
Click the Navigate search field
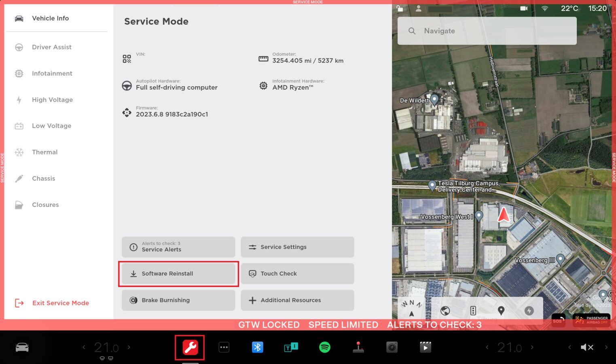click(487, 31)
